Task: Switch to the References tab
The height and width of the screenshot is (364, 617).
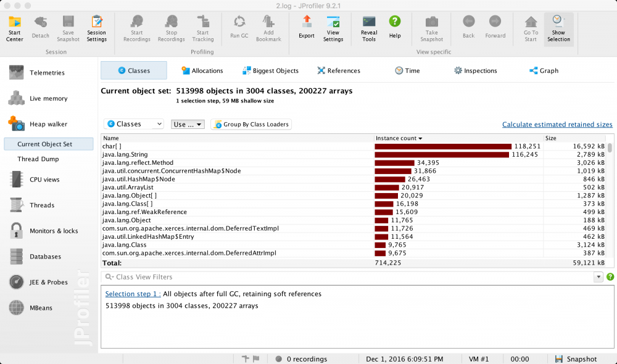Action: pos(339,70)
